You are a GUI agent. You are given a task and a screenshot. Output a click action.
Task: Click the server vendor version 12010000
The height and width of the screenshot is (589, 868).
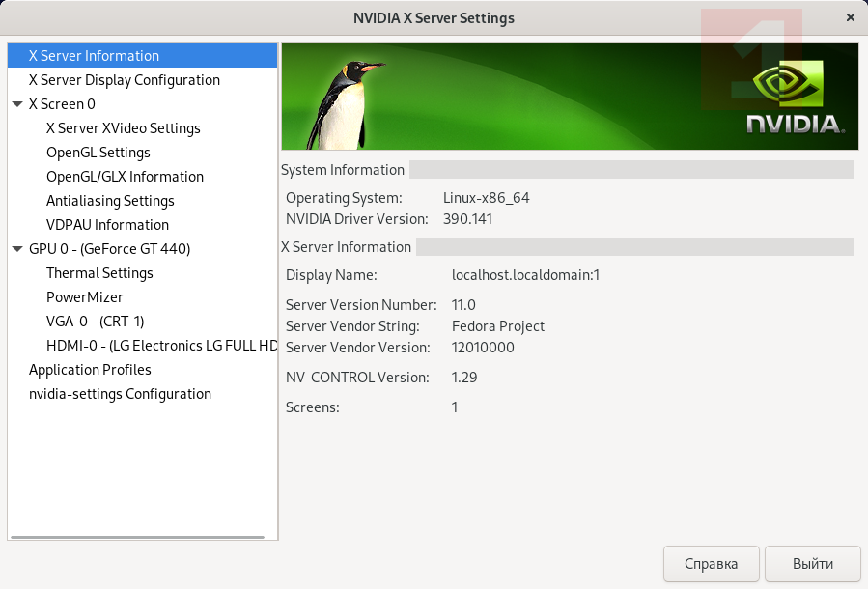click(483, 348)
